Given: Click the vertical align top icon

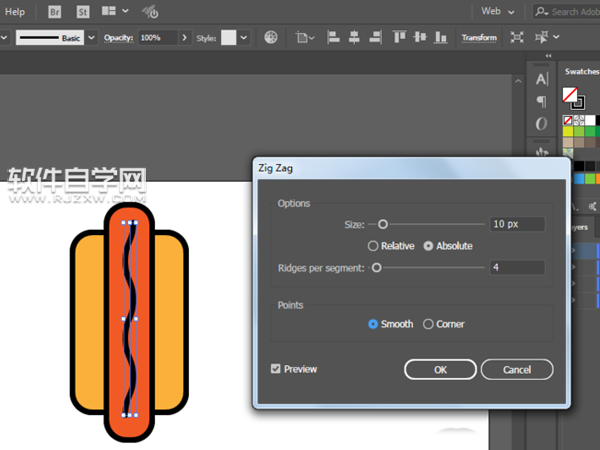Looking at the screenshot, I should (x=399, y=38).
